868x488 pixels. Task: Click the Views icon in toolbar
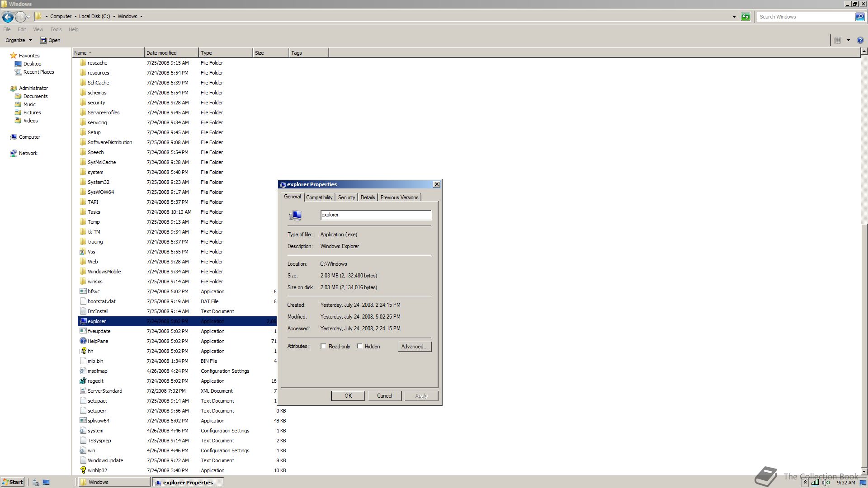tap(837, 40)
